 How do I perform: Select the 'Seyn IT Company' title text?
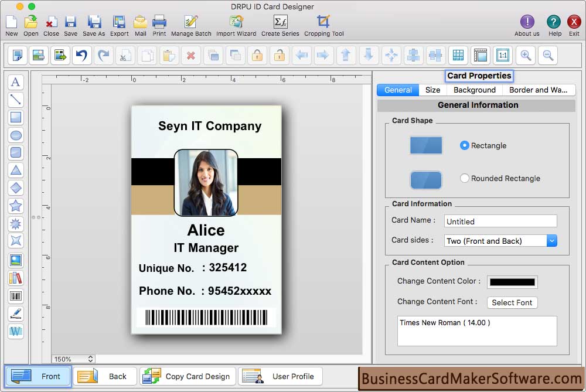[x=210, y=127]
